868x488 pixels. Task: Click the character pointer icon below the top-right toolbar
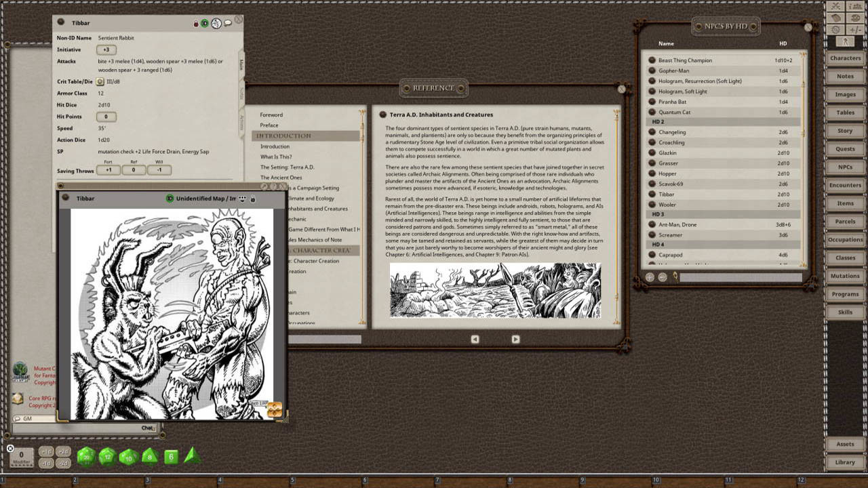coord(845,42)
